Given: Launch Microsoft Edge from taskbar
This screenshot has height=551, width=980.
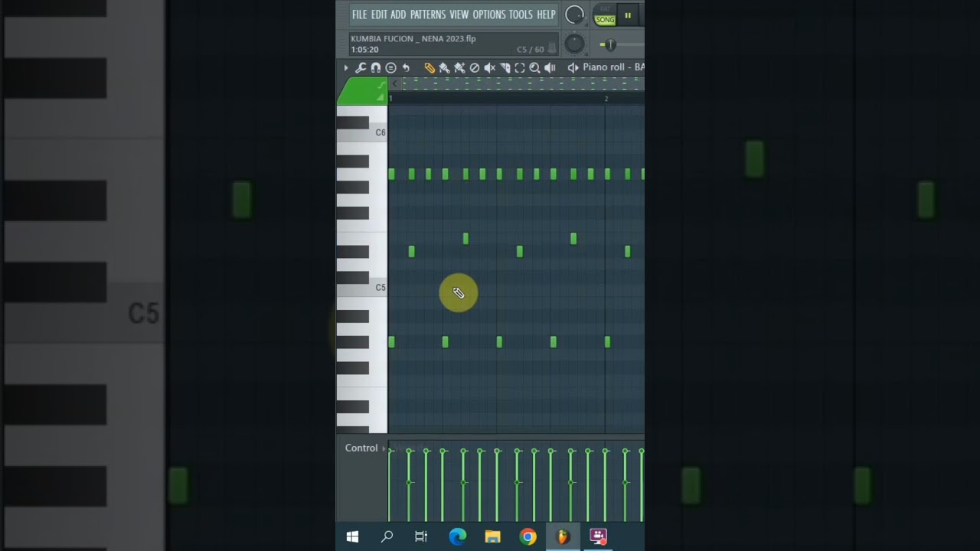Looking at the screenshot, I should 457,536.
